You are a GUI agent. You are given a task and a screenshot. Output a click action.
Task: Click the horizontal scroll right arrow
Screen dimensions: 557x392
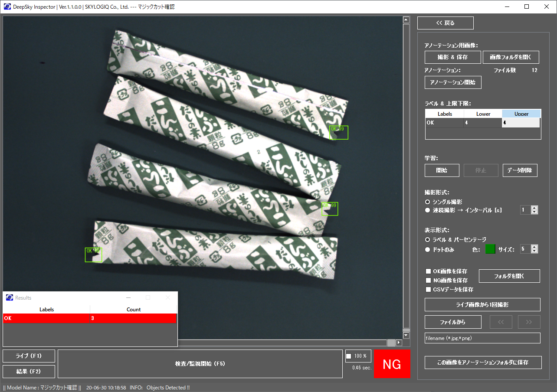399,343
